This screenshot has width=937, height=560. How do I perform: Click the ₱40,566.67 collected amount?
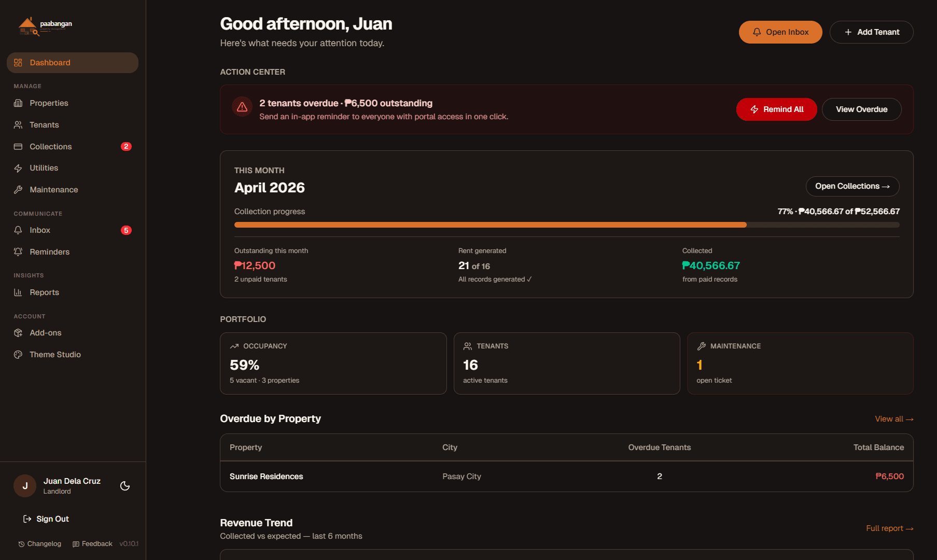(711, 265)
